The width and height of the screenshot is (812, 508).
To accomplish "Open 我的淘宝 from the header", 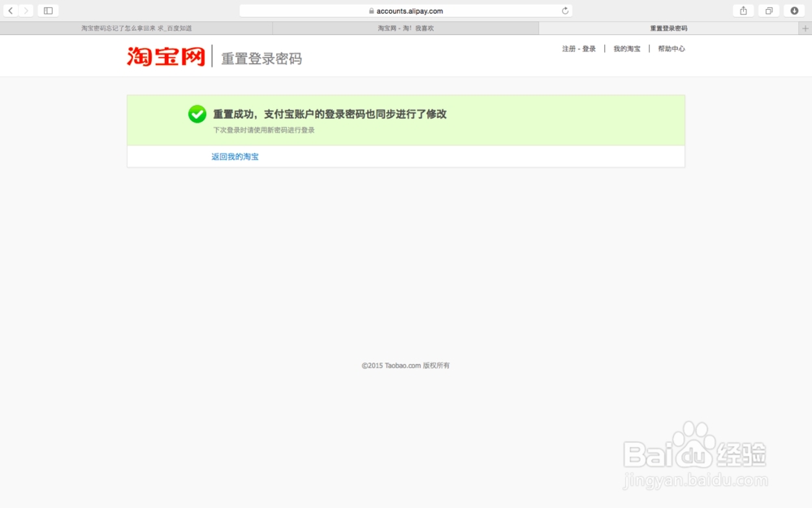I will click(x=626, y=48).
